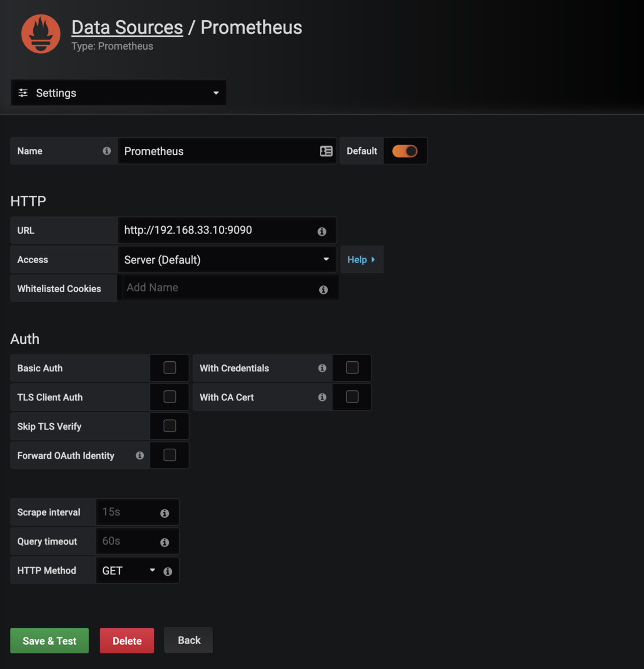
Task: Click the red Delete button
Action: point(127,641)
